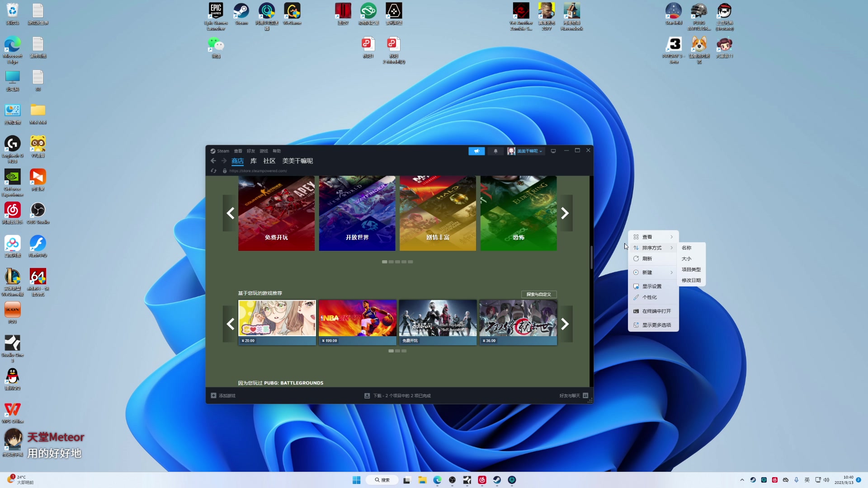The width and height of the screenshot is (868, 488).
Task: Open the 游戏 menu in Steam
Action: pos(264,151)
